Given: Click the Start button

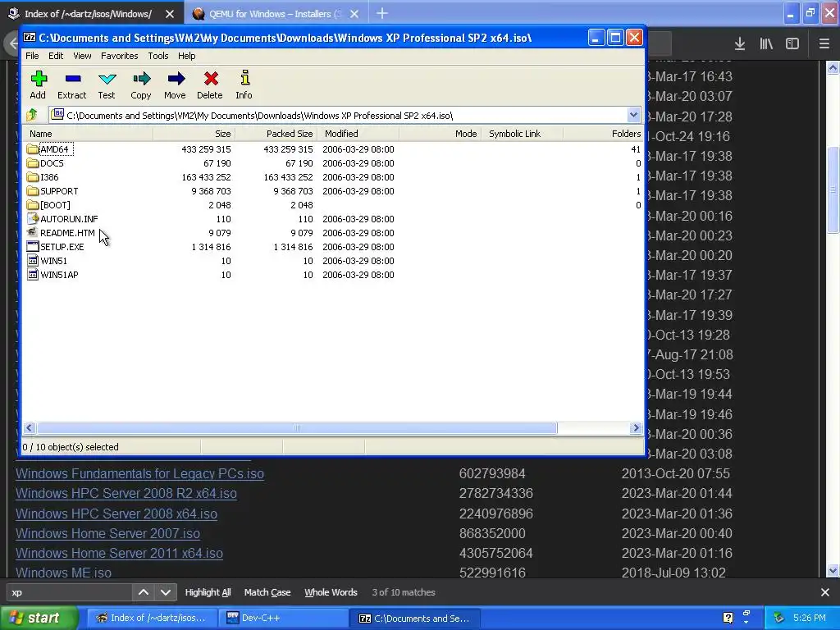Looking at the screenshot, I should [x=39, y=618].
